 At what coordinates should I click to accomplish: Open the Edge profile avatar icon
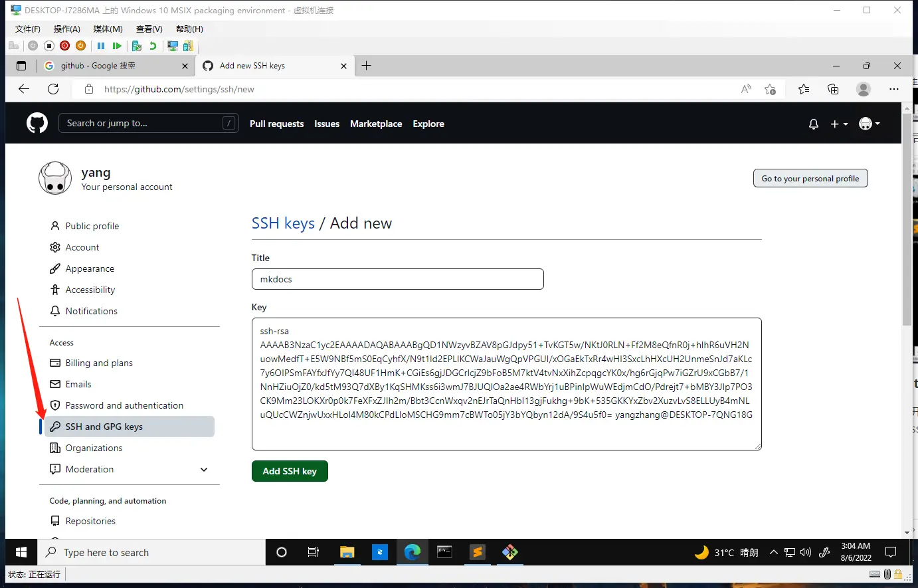[863, 89]
